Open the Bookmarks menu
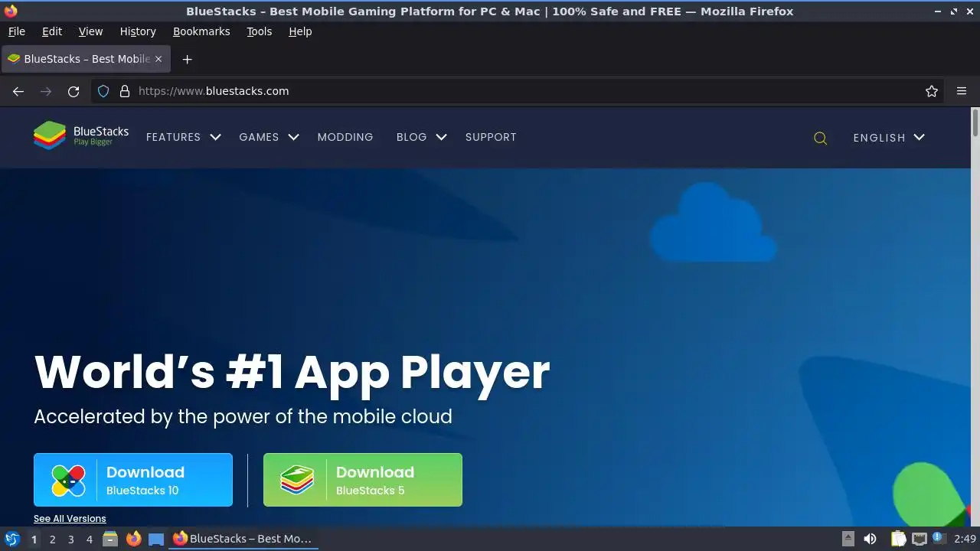The width and height of the screenshot is (980, 551). (201, 31)
